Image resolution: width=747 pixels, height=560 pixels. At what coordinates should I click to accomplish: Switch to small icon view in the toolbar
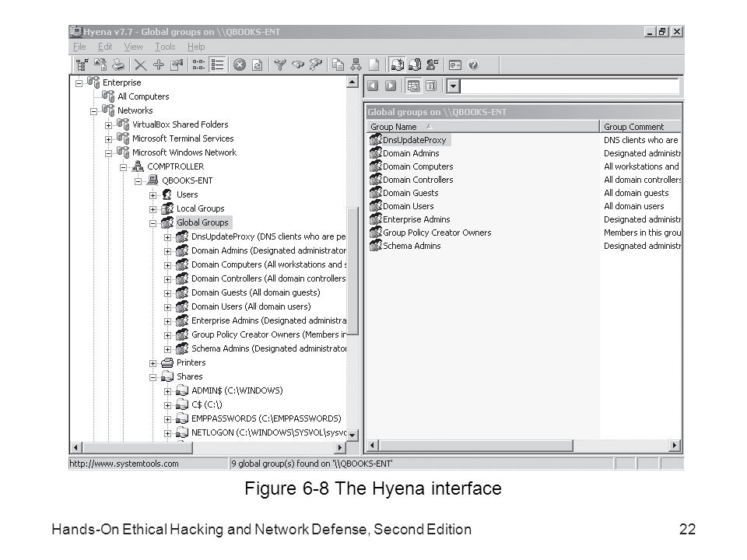(x=198, y=65)
